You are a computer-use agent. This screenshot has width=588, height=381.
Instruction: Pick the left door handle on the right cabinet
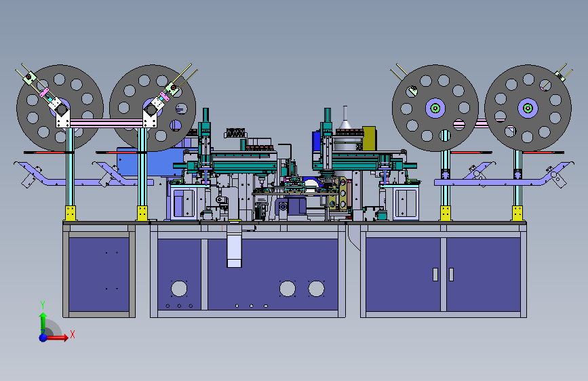point(435,274)
